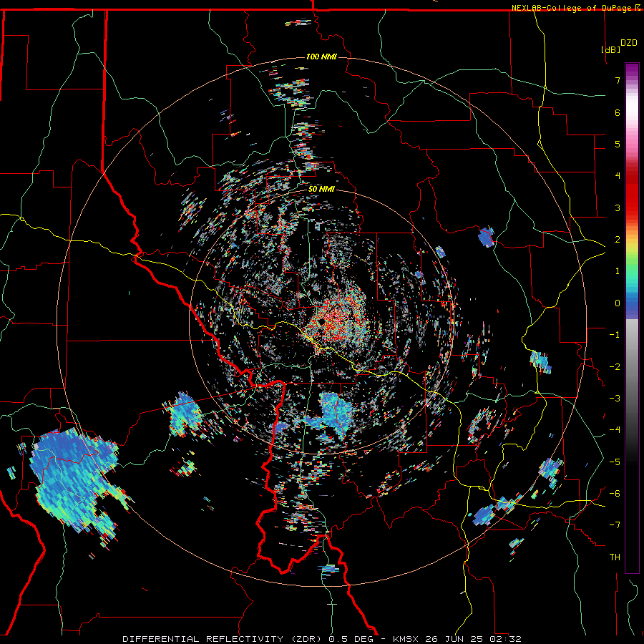Click the -5 tick on the color scale
This screenshot has width=644, height=644.
(x=615, y=462)
